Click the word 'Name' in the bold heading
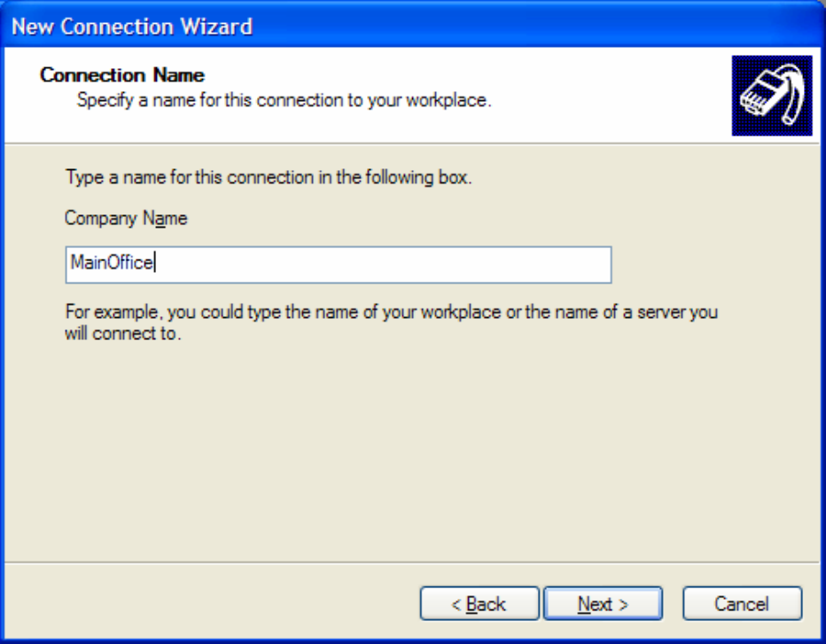 pos(176,74)
